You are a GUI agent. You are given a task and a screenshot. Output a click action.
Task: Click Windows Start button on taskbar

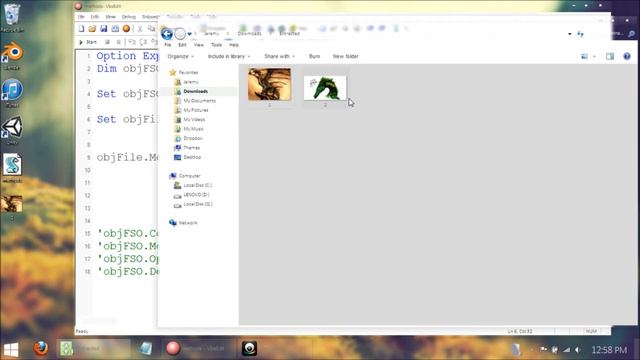11,349
